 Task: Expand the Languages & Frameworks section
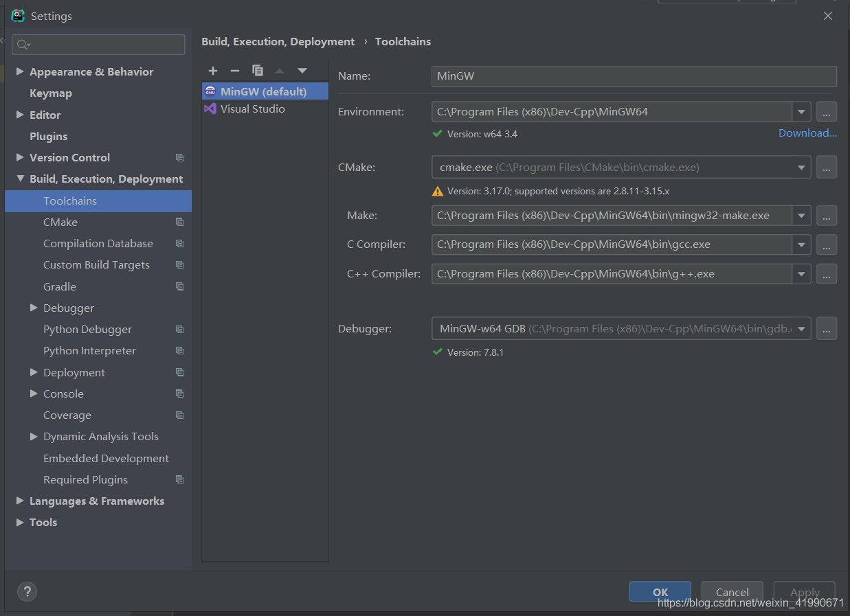click(20, 501)
